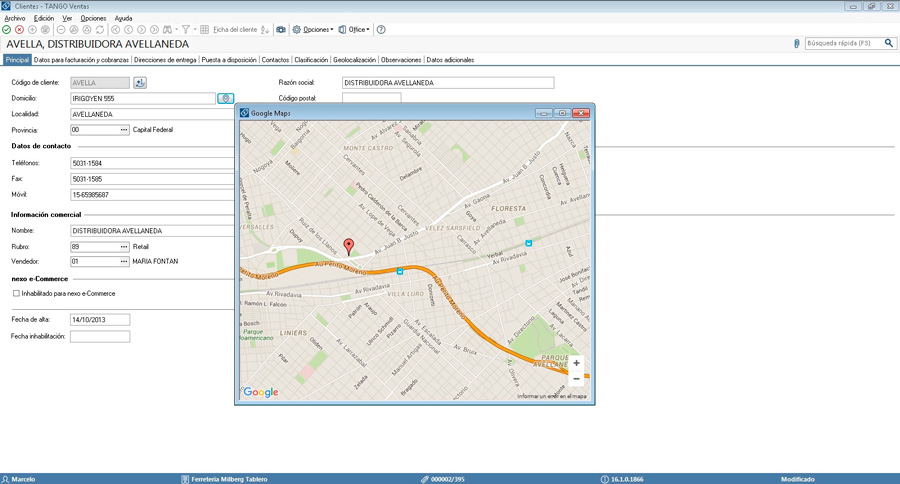Click the map locator button beside Domicilio

click(226, 99)
